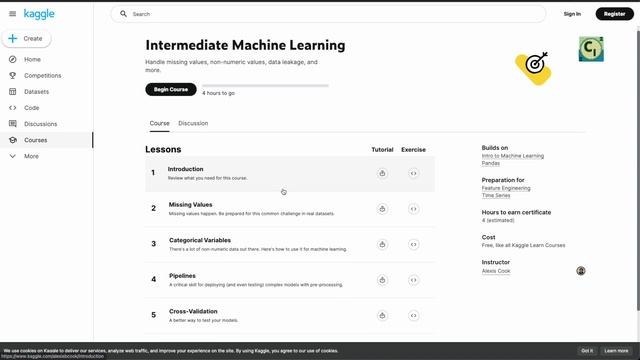Click the 'Free, like all Kaggle Learn Courses' text
The width and height of the screenshot is (640, 360).
pos(523,245)
